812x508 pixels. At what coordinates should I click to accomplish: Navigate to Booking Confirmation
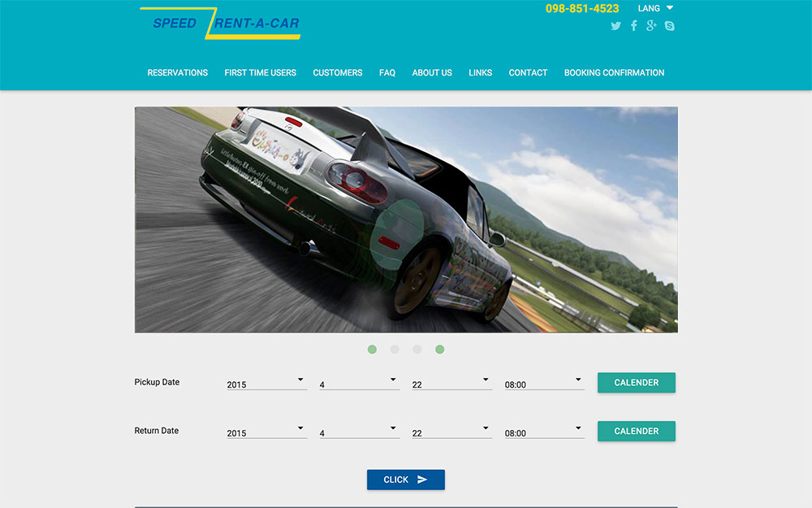pyautogui.click(x=614, y=72)
